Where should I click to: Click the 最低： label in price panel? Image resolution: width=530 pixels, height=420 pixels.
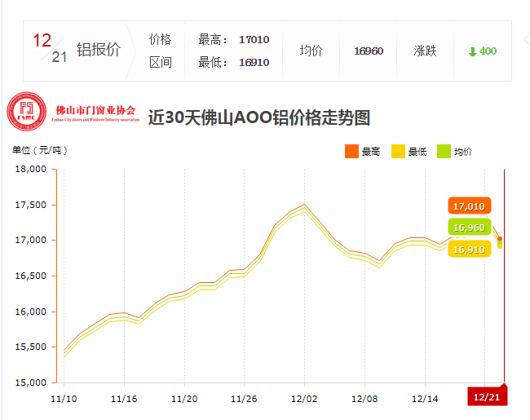coord(213,62)
